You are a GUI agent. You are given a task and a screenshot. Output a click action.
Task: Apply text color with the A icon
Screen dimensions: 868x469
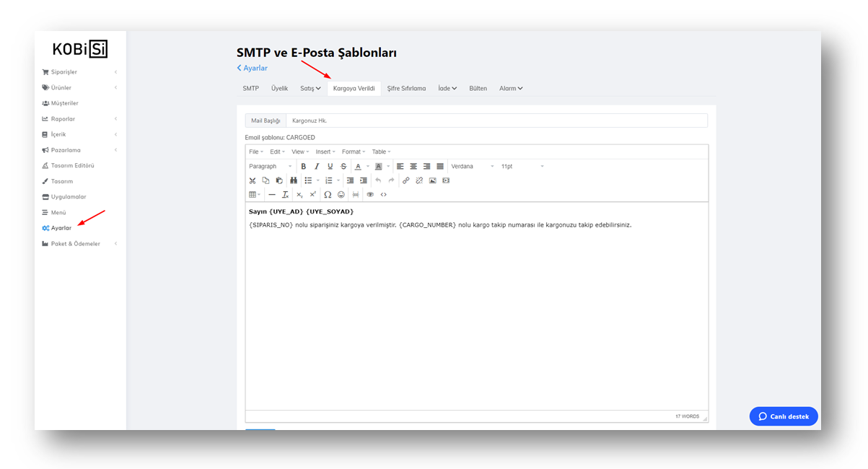tap(358, 166)
